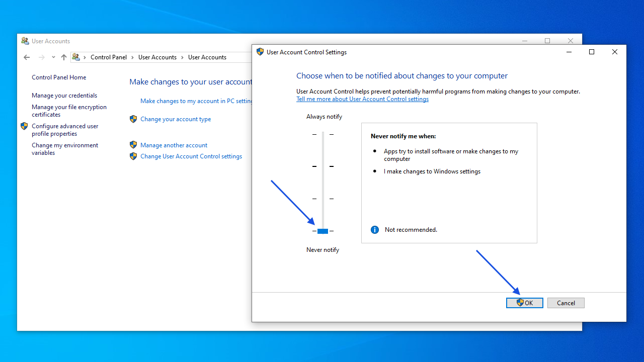Click shield icon beside Configure advanced user profile properties

pos(24,126)
